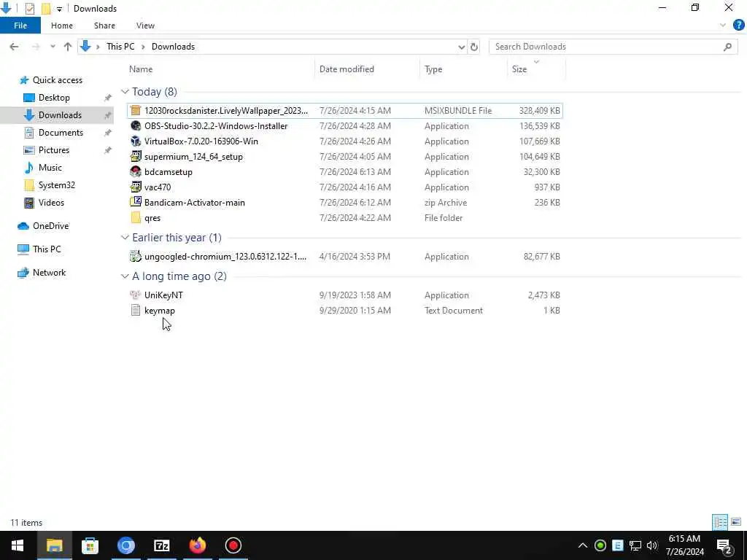Sort by the Date modified column header
The height and width of the screenshot is (560, 747).
347,69
